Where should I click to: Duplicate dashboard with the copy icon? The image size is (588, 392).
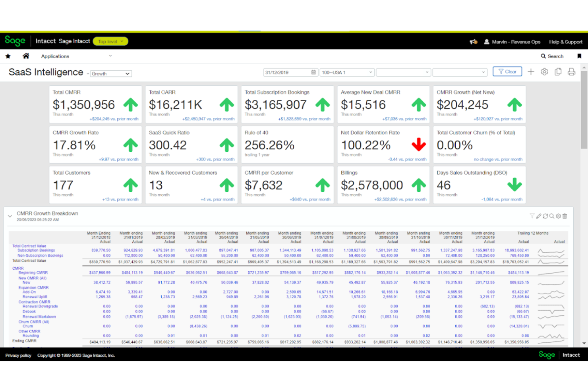558,72
